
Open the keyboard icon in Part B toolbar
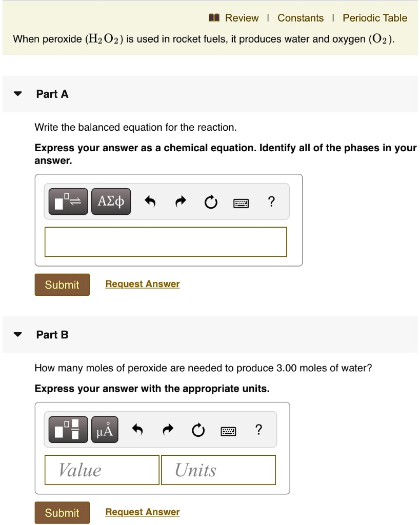tap(228, 430)
